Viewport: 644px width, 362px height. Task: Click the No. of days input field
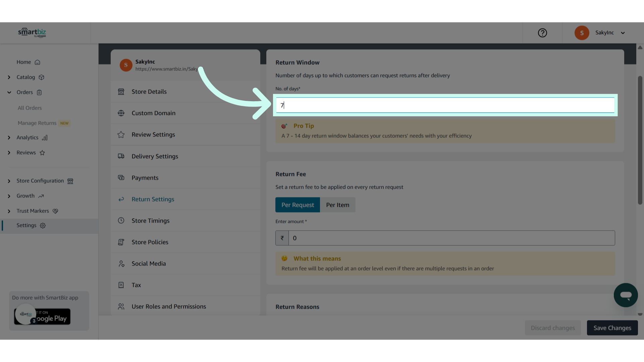445,105
